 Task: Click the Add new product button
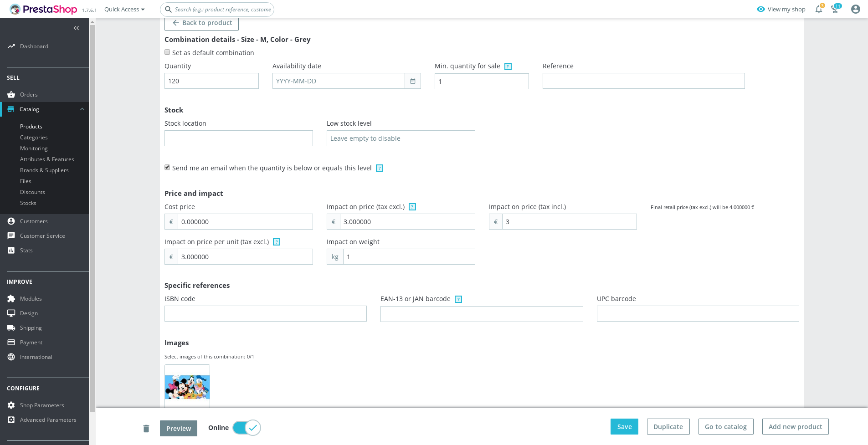(795, 426)
